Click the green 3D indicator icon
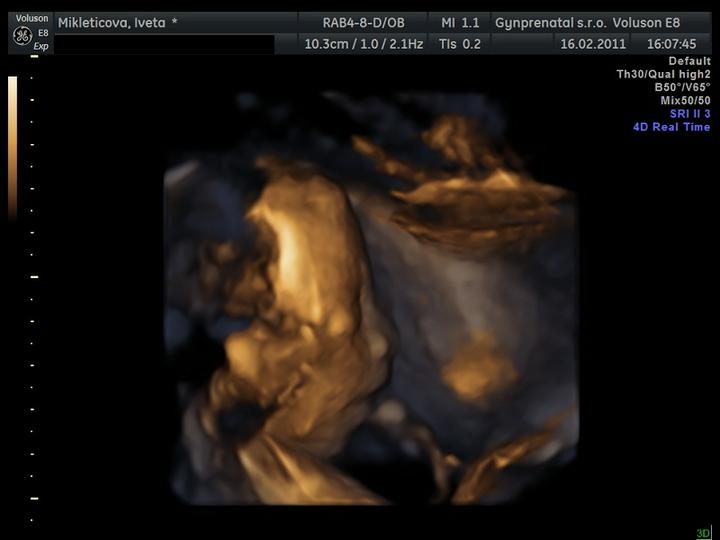 tap(703, 533)
